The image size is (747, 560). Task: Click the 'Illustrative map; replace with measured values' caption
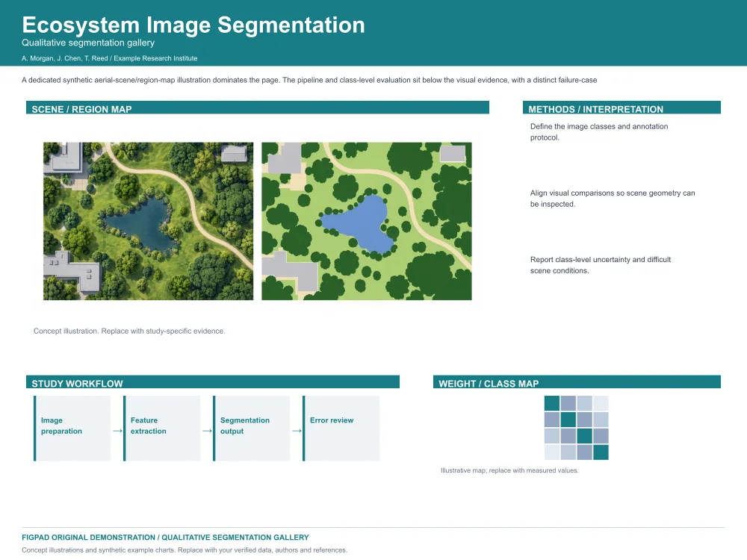coord(509,470)
